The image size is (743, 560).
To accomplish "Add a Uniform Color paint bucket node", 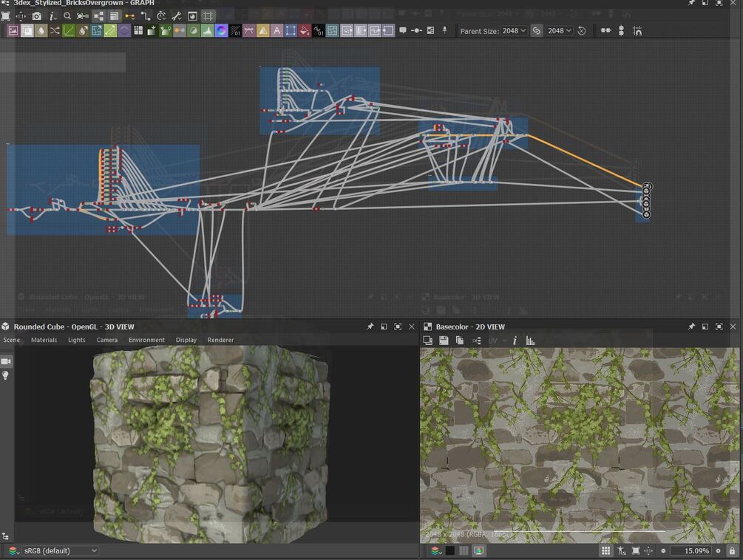I will [x=304, y=31].
